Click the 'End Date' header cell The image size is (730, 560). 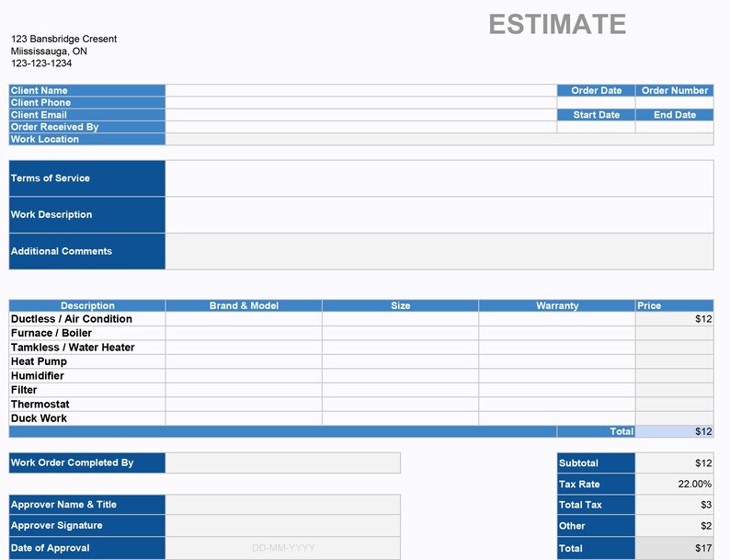point(675,115)
